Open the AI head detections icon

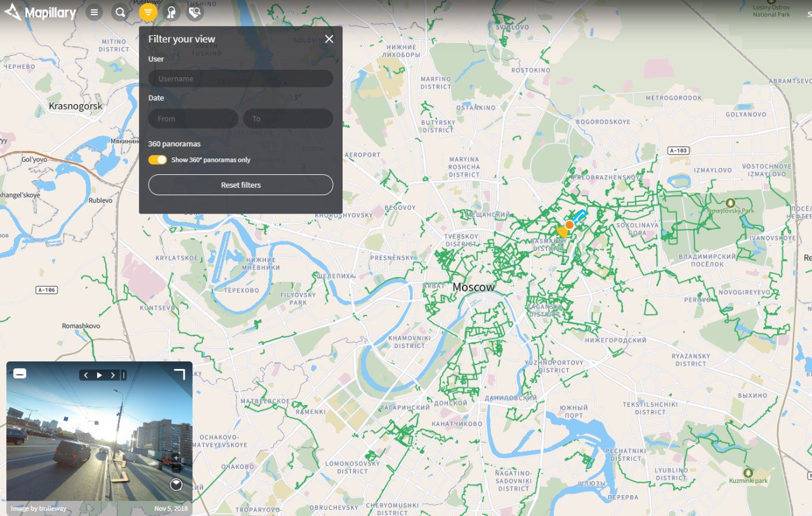[171, 12]
